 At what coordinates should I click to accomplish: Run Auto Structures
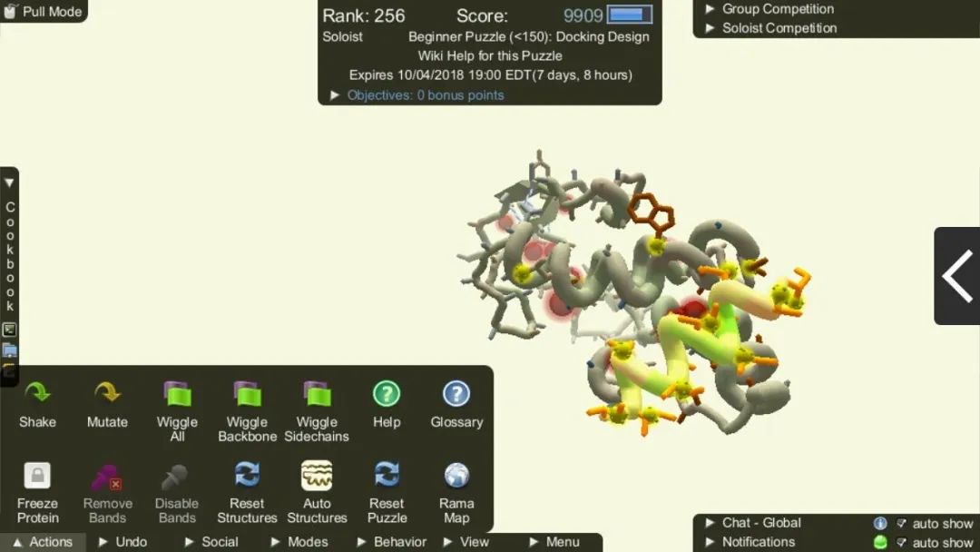tap(317, 492)
